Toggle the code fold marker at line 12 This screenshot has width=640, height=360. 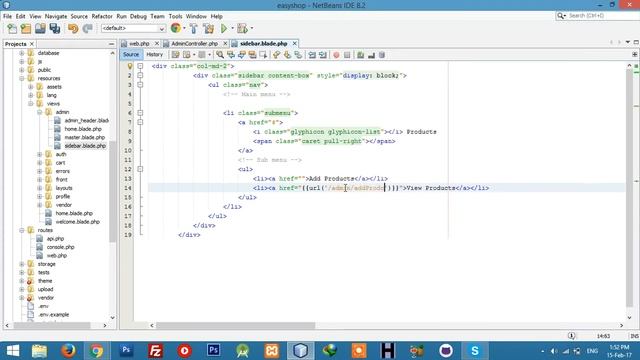coord(140,169)
